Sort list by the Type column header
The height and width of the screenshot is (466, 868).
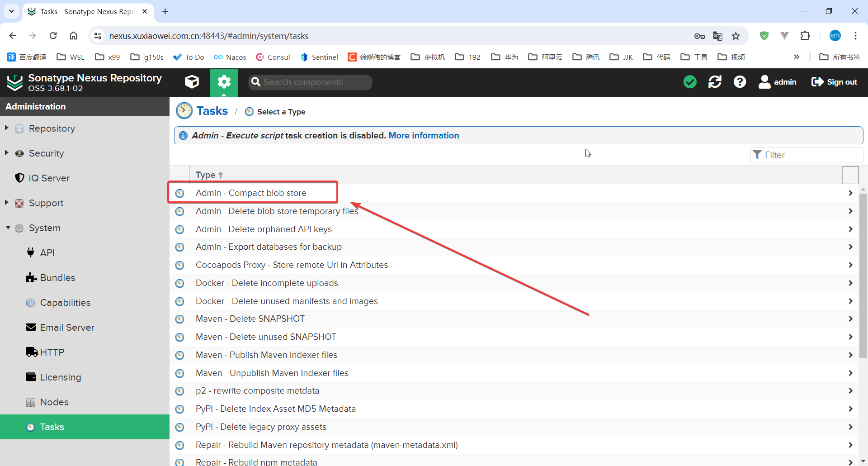click(x=206, y=175)
